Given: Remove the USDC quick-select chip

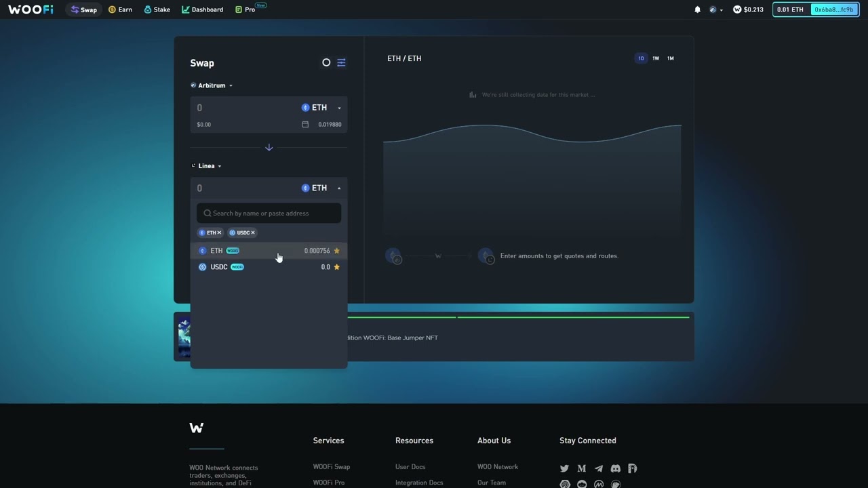Looking at the screenshot, I should click(x=253, y=232).
